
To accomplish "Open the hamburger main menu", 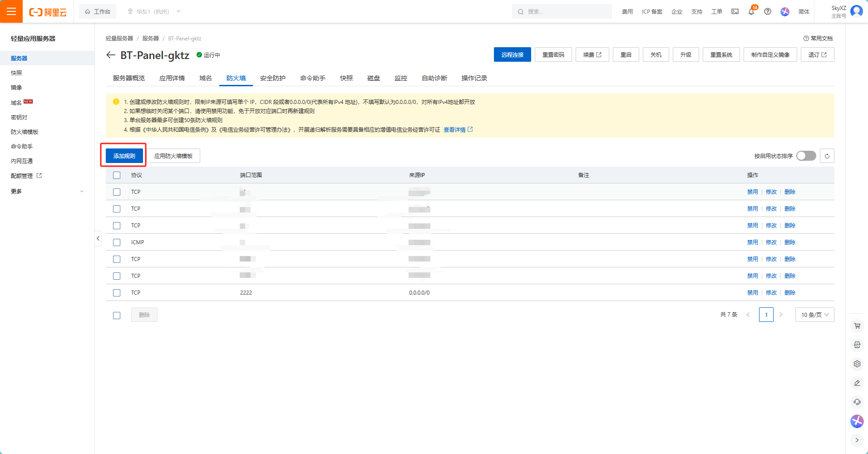I will tap(11, 11).
